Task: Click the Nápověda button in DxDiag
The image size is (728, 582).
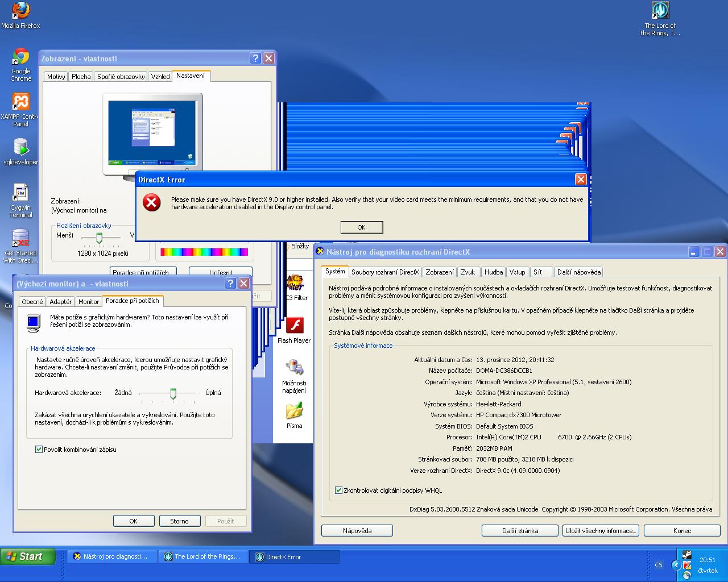Action: 357,531
